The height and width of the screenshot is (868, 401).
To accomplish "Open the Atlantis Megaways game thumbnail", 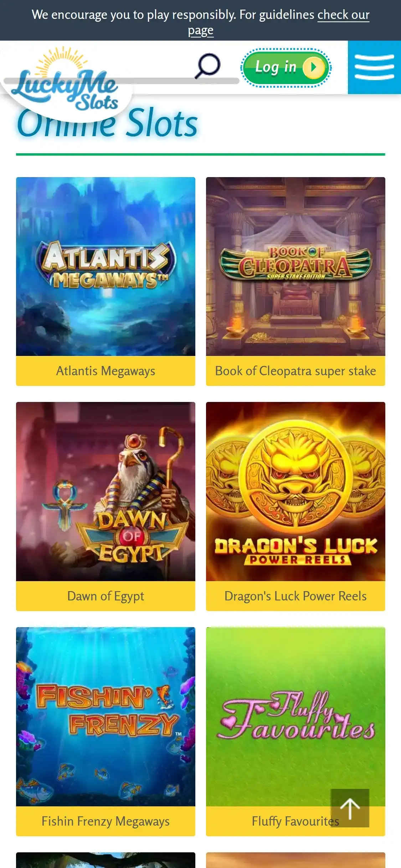I will [106, 267].
